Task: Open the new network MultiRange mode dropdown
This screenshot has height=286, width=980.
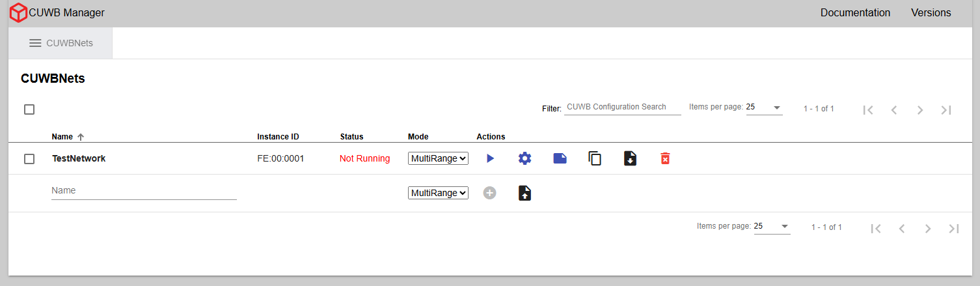Action: click(x=438, y=193)
